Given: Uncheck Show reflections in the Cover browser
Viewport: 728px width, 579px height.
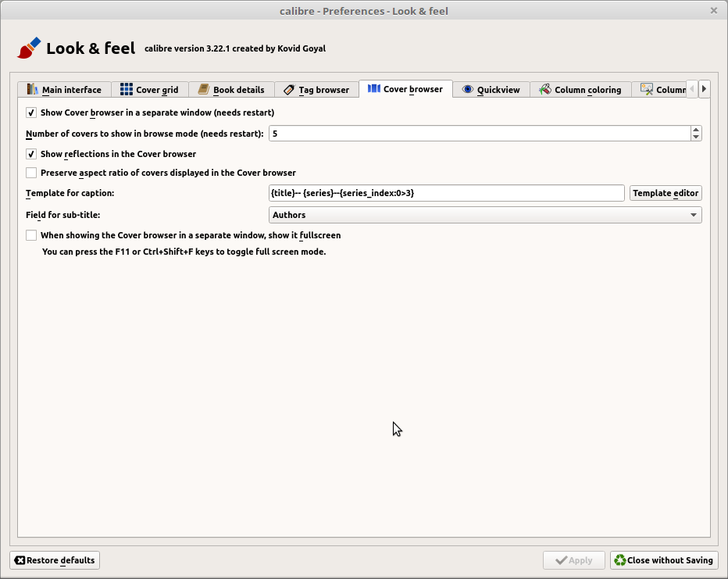Looking at the screenshot, I should click(x=31, y=154).
